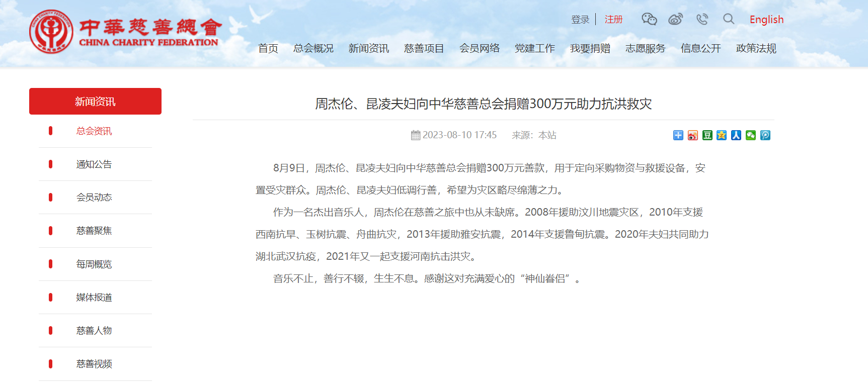Viewport: 868px width, 390px height.
Task: Open the 志愿服务 menu
Action: [x=646, y=48]
